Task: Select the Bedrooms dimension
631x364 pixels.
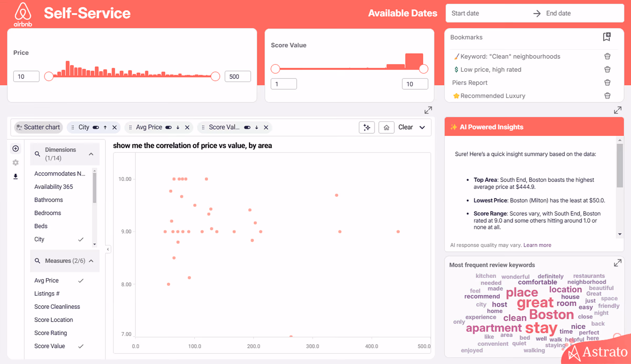Action: click(x=48, y=213)
